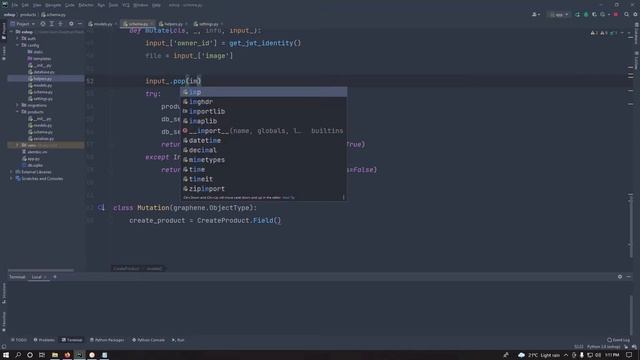
Task: Open the File menu
Action: tap(15, 5)
